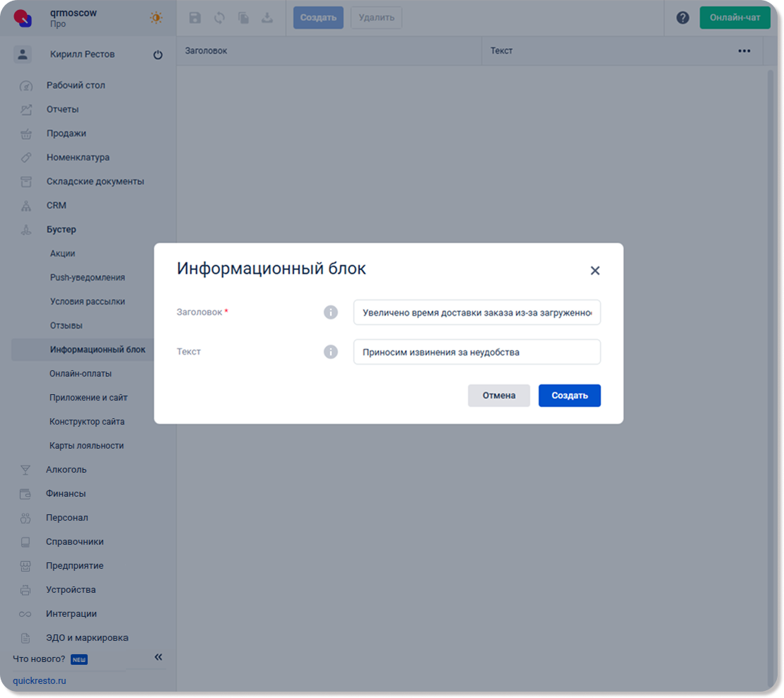Toggle the sun theme switch icon
This screenshot has width=784, height=698.
[x=156, y=18]
